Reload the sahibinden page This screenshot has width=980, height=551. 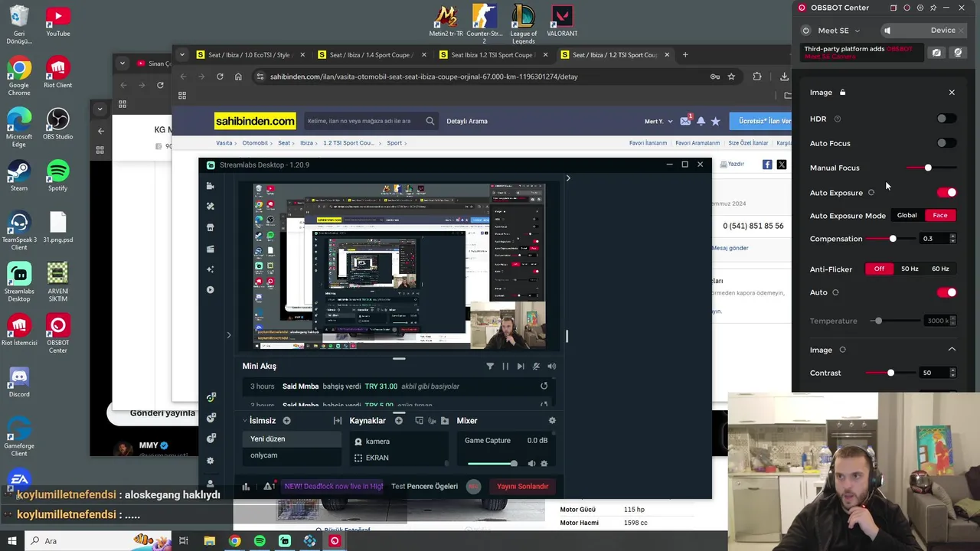220,77
